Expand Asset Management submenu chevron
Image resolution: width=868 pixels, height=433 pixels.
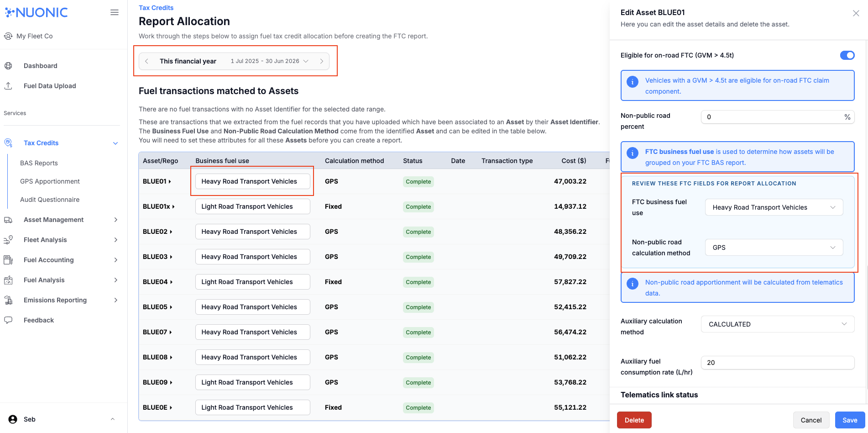coord(115,220)
